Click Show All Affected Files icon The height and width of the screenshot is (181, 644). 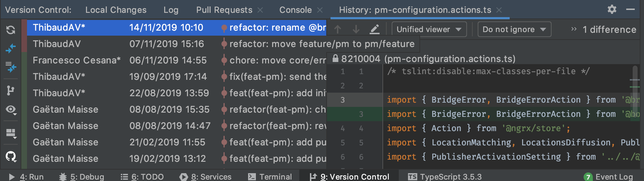(x=11, y=67)
